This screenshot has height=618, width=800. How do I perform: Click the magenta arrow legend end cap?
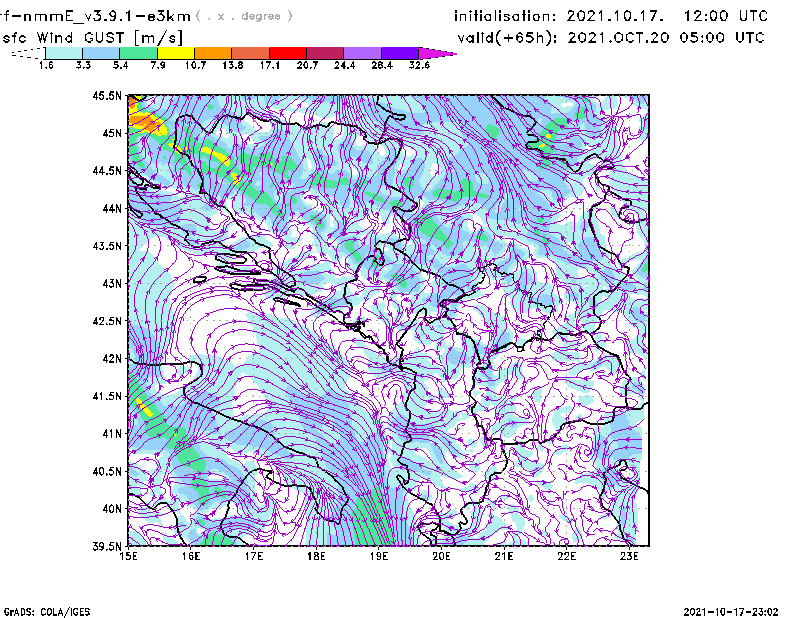(437, 53)
